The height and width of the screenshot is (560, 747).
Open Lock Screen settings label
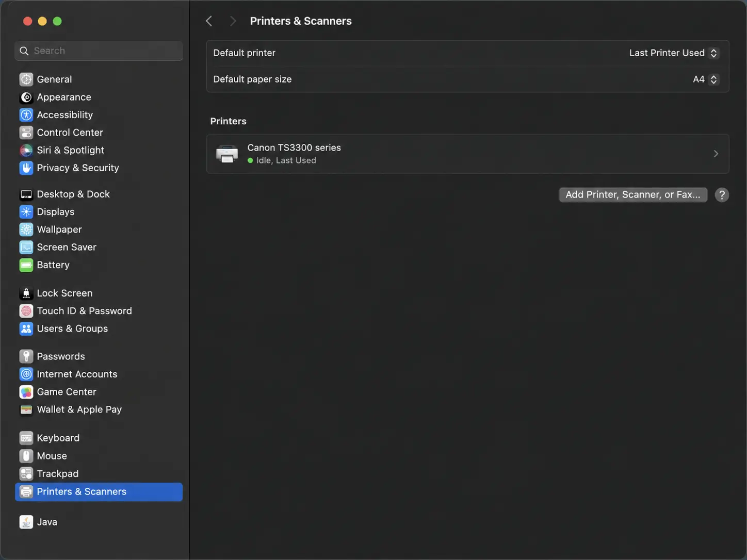65,293
